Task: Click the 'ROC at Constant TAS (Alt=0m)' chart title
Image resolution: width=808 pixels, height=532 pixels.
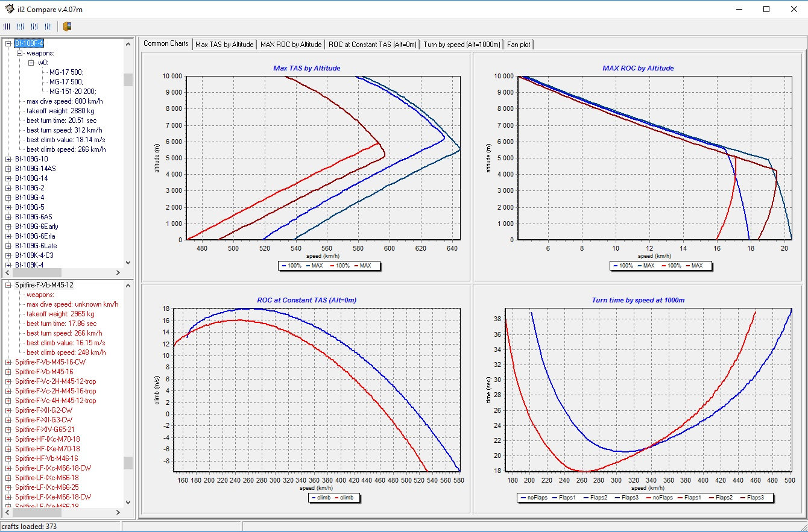Action: coord(307,300)
